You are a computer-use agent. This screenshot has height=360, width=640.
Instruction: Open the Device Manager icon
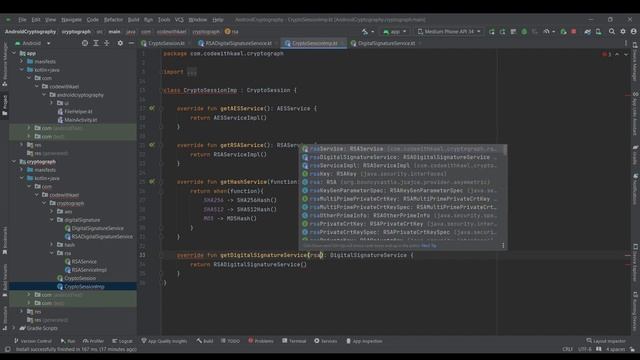tap(598, 31)
